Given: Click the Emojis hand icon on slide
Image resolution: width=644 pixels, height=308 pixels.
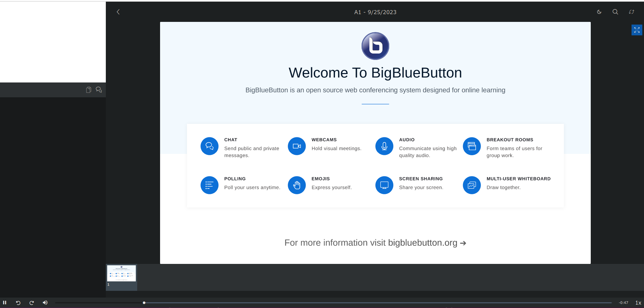Looking at the screenshot, I should click(x=297, y=185).
